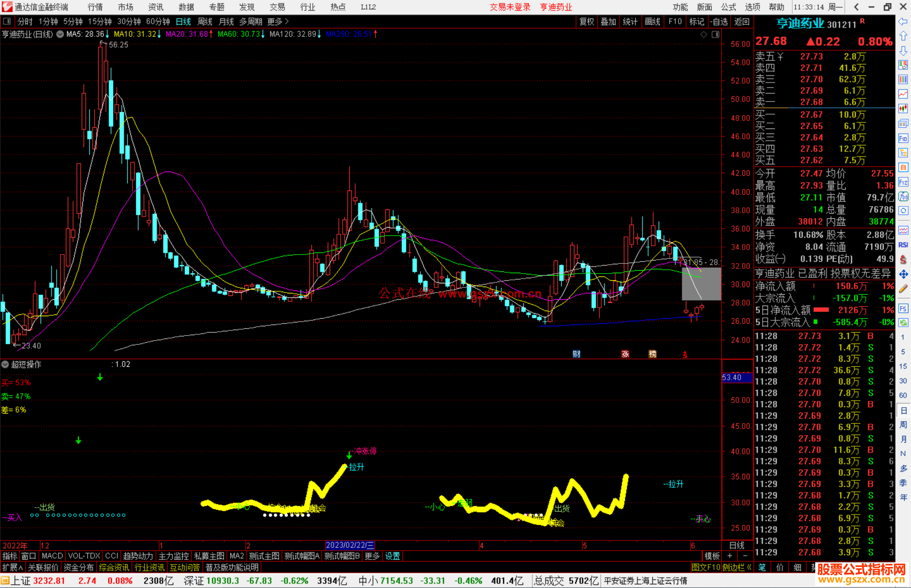This screenshot has height=588, width=911.
Task: Open the 行情 menu
Action: click(x=95, y=7)
